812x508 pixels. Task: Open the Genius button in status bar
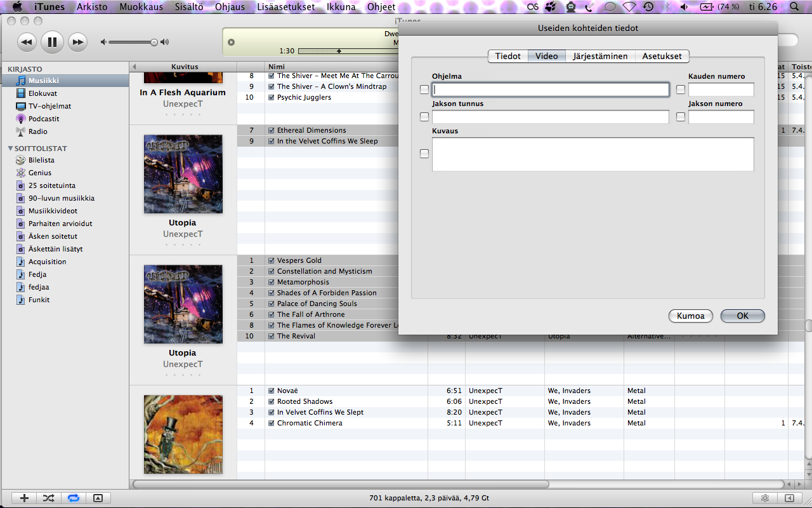pyautogui.click(x=765, y=498)
